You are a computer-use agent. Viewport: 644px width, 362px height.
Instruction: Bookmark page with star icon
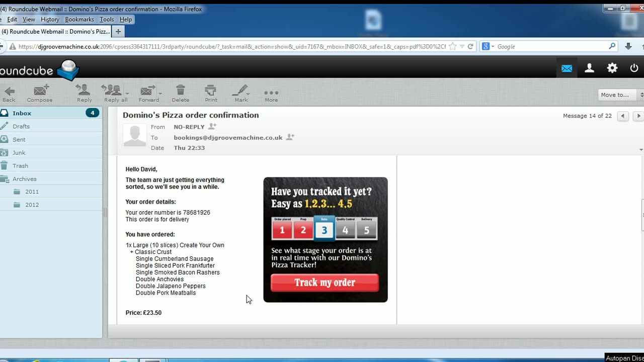[452, 46]
